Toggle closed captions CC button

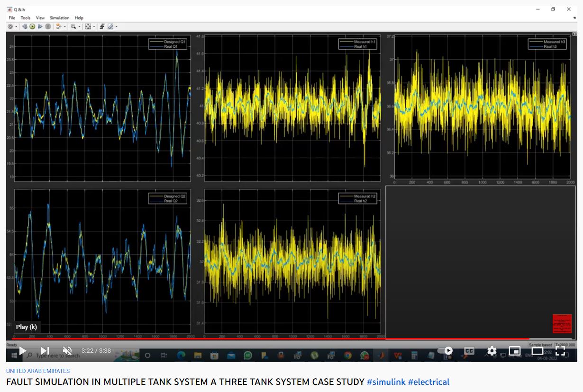pos(469,351)
